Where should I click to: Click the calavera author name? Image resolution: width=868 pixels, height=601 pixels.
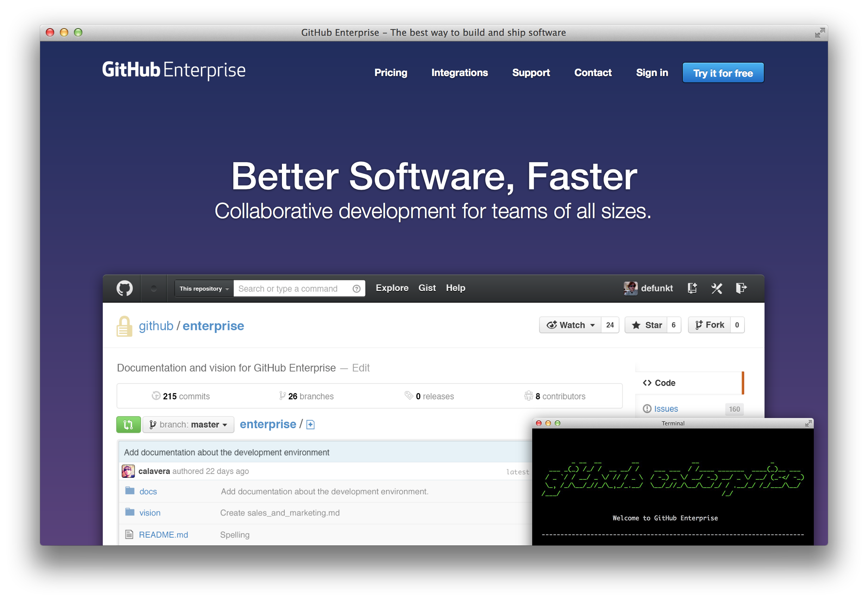pos(154,472)
